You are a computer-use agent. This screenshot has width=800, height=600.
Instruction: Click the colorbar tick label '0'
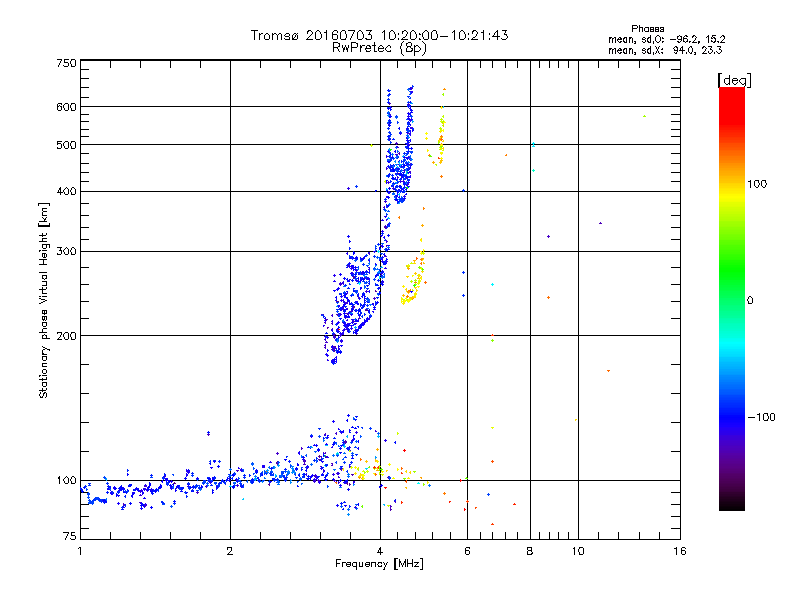coord(750,301)
